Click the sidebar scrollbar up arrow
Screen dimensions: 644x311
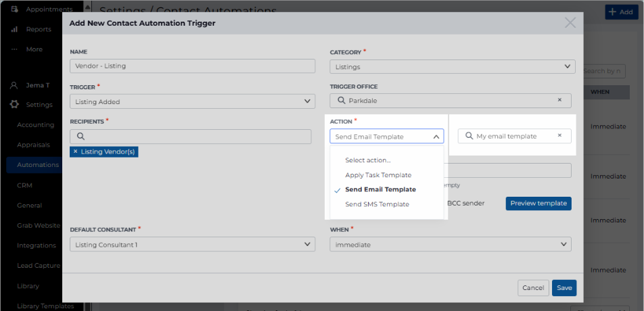pos(87,6)
